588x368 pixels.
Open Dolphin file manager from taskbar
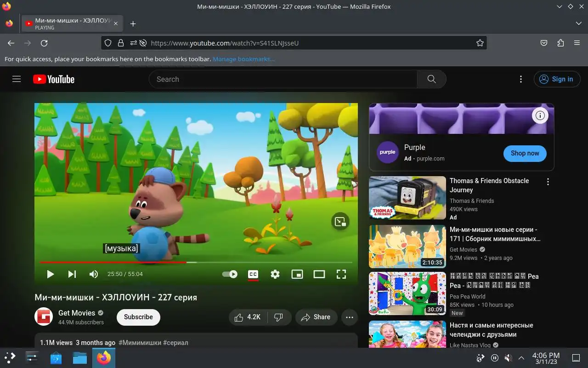point(79,357)
